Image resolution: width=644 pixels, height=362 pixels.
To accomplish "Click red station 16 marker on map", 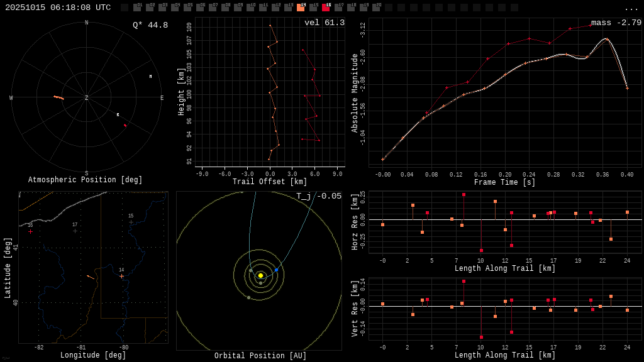I will (x=30, y=231).
